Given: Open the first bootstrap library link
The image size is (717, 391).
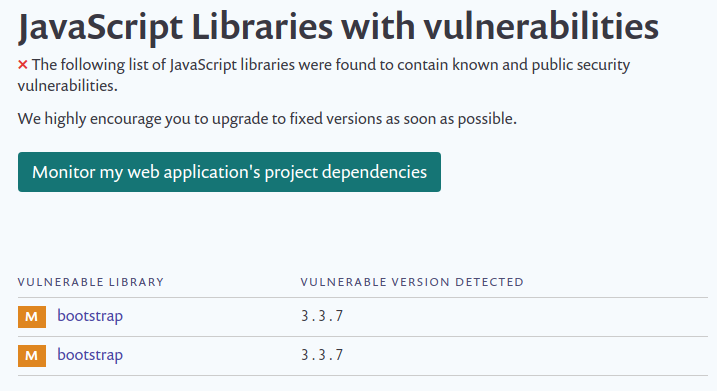Looking at the screenshot, I should [90, 316].
